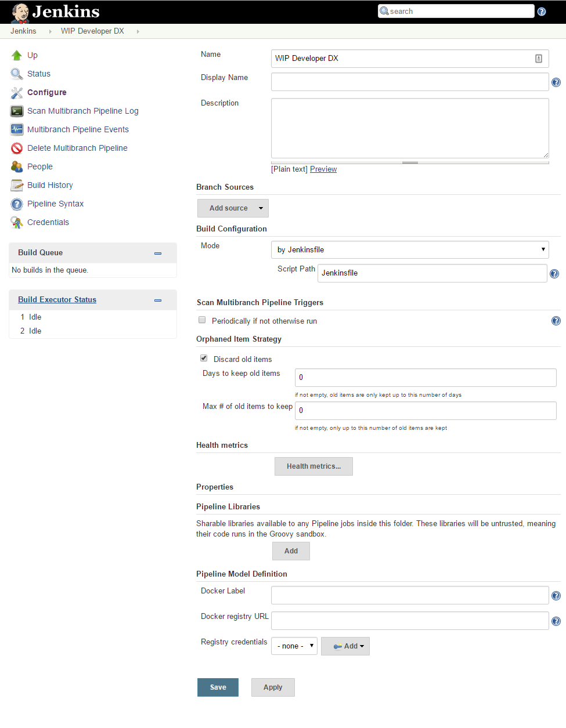Image resolution: width=566 pixels, height=728 pixels.
Task: Click Max # of old items field
Action: click(426, 411)
